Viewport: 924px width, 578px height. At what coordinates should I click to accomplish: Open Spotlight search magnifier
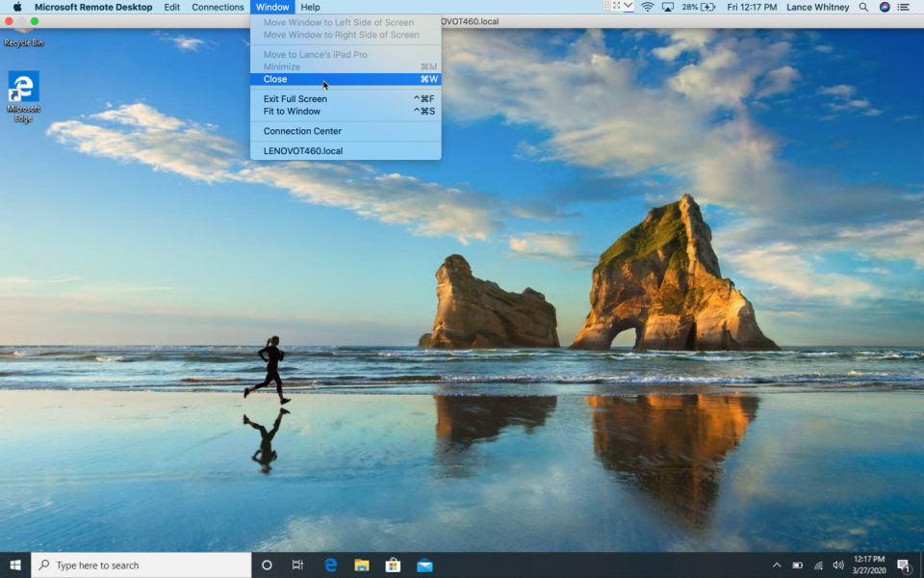863,7
